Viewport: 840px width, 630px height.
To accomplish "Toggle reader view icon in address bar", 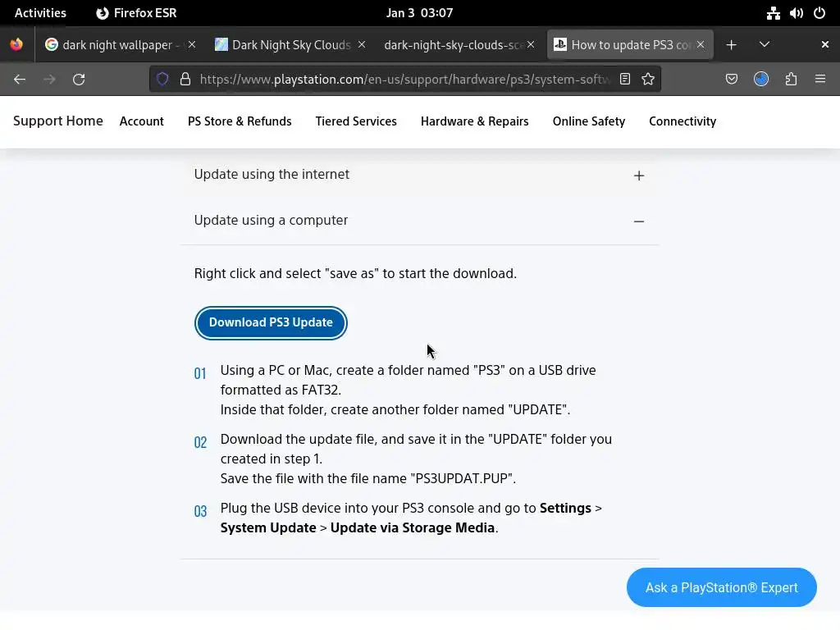I will 625,79.
